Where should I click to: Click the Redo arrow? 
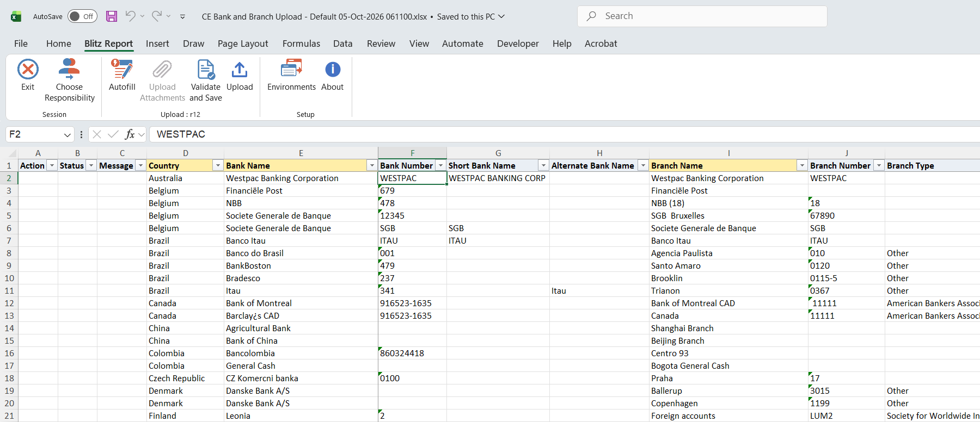pyautogui.click(x=157, y=16)
